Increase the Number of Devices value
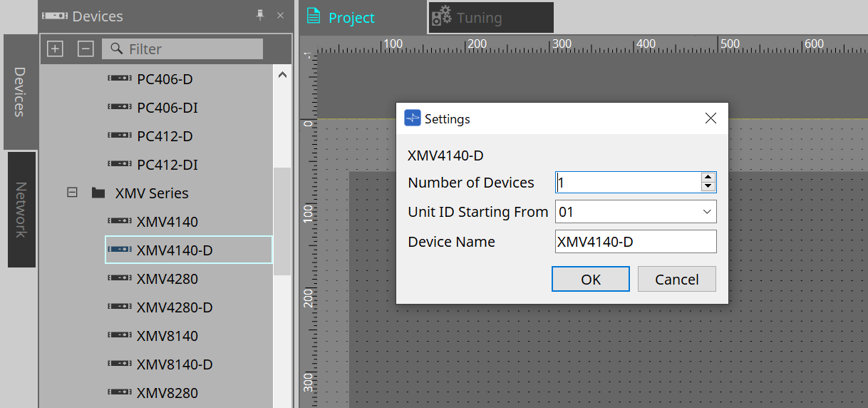Viewport: 868px width, 408px height. coord(708,178)
